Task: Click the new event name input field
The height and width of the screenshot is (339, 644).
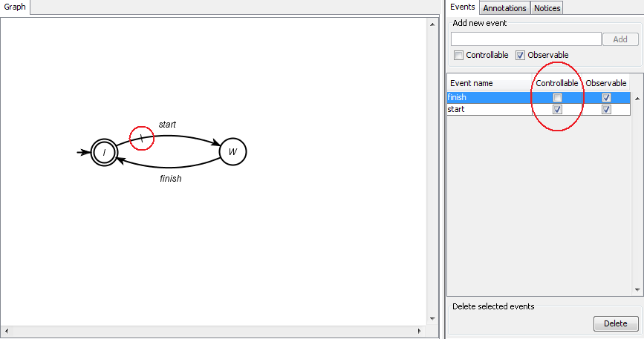Action: pyautogui.click(x=526, y=39)
